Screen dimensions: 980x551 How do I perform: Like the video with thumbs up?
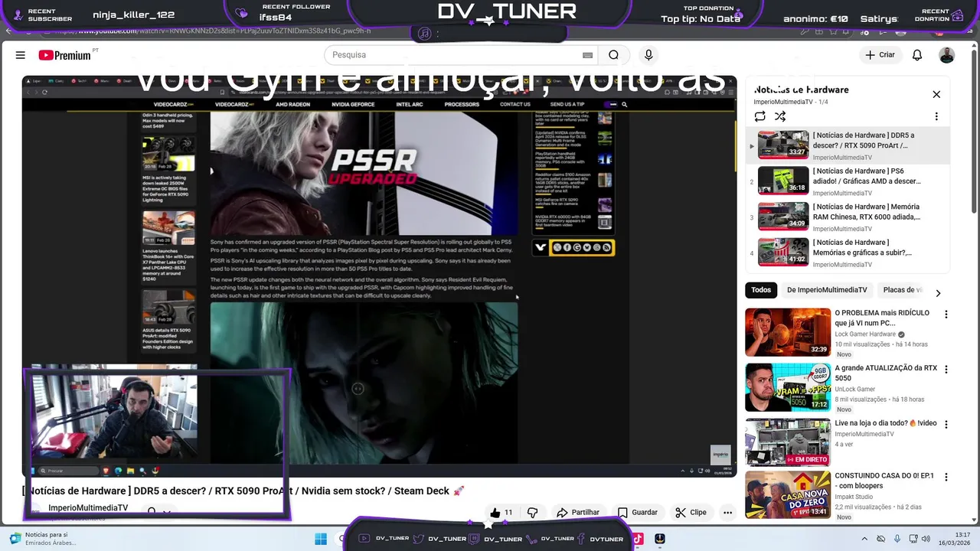click(501, 513)
